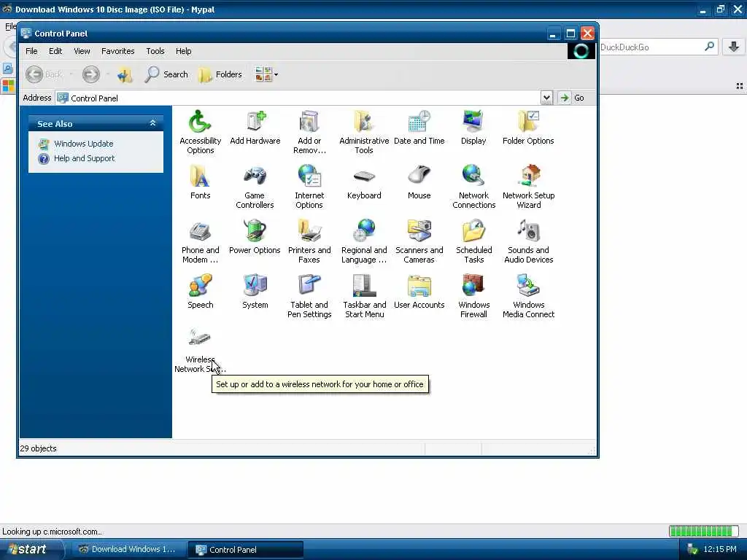Open the Display applet
Screen dimensions: 747x560
point(473,127)
